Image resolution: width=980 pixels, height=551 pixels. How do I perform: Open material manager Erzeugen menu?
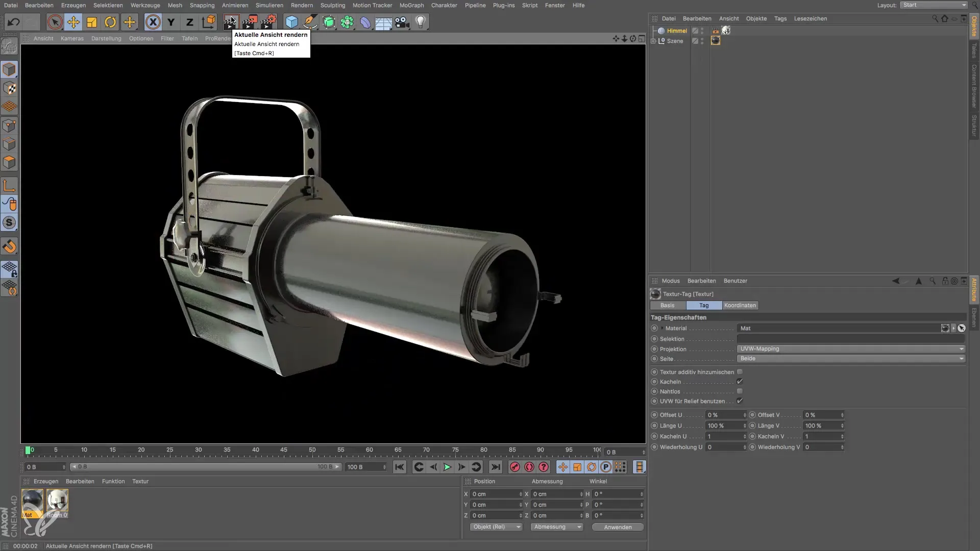click(46, 481)
